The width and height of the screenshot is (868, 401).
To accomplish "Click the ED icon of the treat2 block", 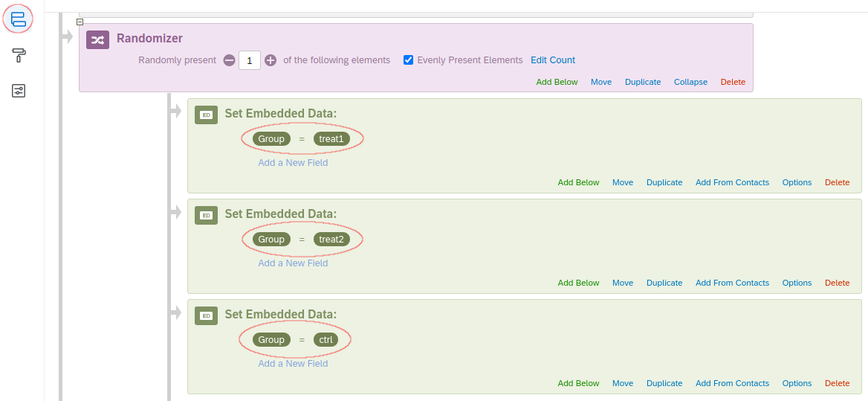I will click(x=206, y=215).
